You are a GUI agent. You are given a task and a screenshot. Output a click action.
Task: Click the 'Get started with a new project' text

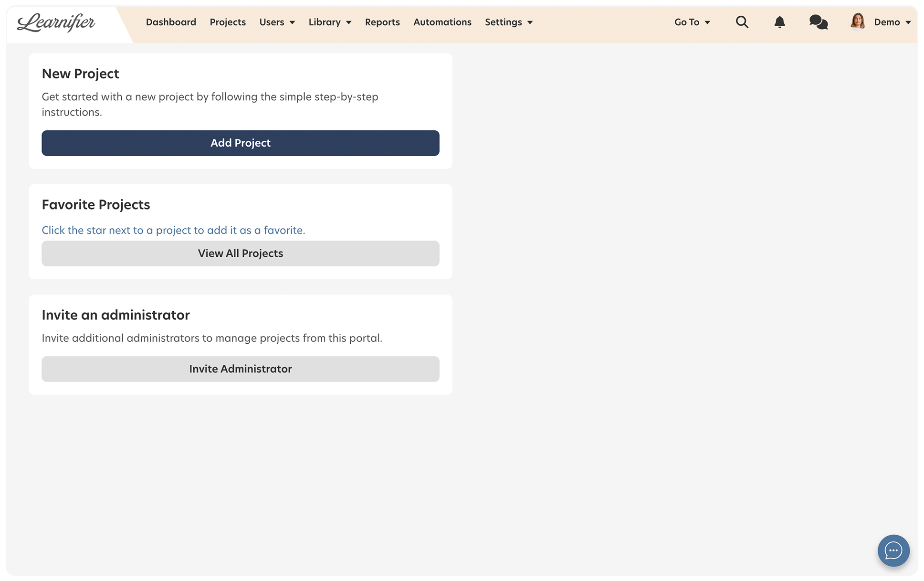tap(210, 104)
